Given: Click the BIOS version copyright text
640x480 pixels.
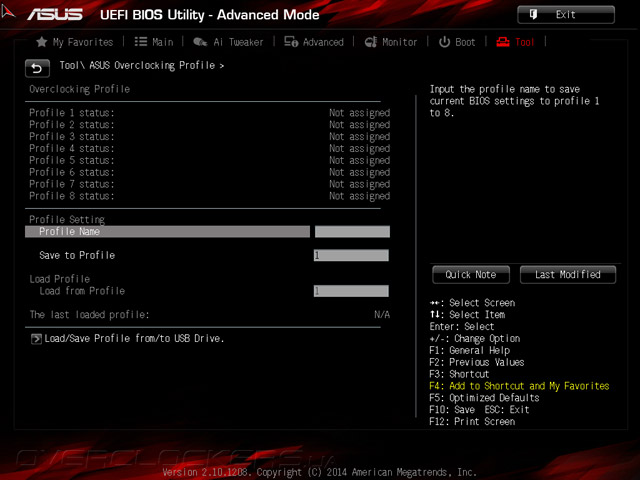Looking at the screenshot, I should [320, 472].
